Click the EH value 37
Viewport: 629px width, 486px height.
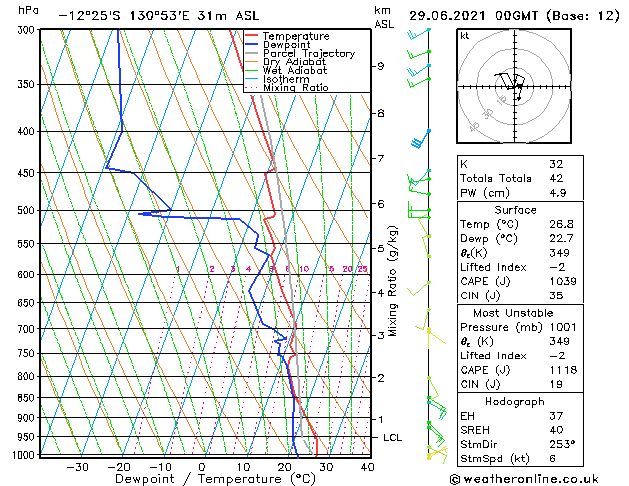pyautogui.click(x=556, y=416)
